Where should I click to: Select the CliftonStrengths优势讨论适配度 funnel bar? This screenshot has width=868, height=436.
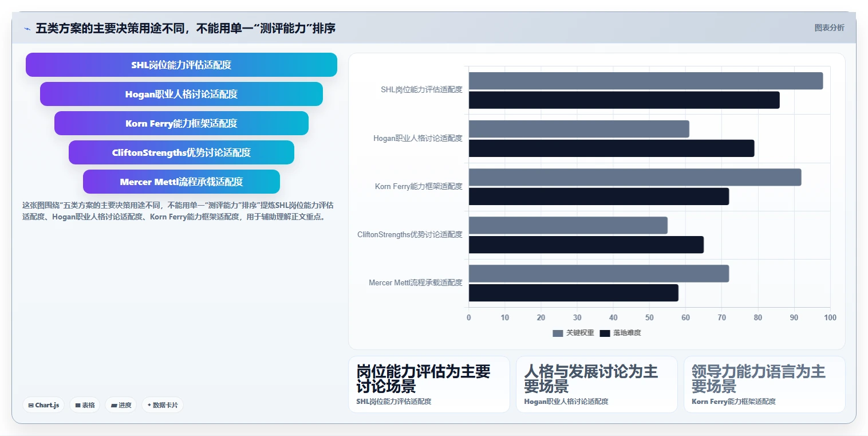point(182,152)
